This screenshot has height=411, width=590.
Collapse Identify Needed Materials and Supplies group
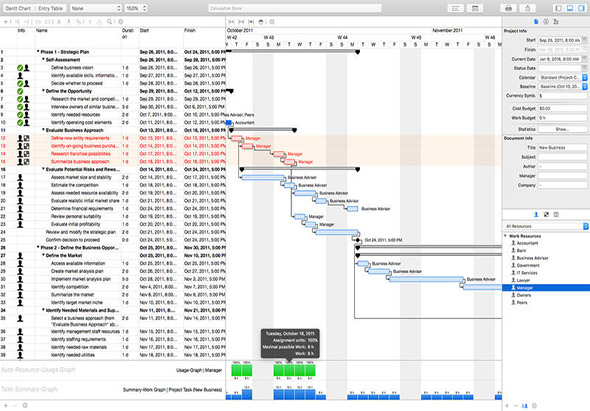[x=43, y=310]
